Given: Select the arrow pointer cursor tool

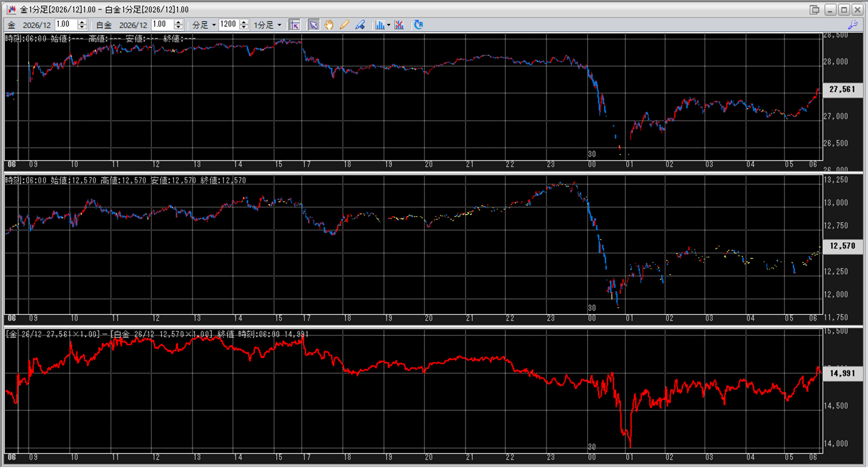Looking at the screenshot, I should coord(313,25).
